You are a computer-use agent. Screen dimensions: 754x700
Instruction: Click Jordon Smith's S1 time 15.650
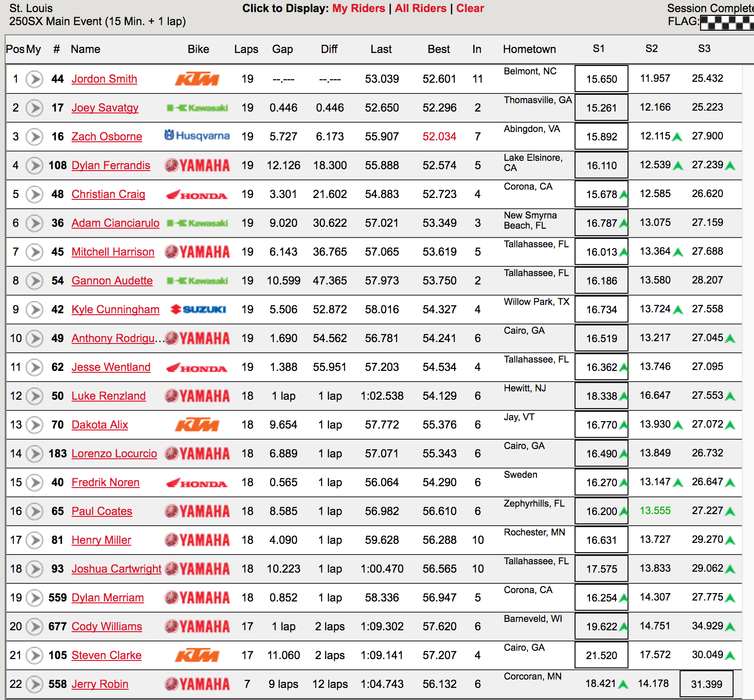coord(602,79)
